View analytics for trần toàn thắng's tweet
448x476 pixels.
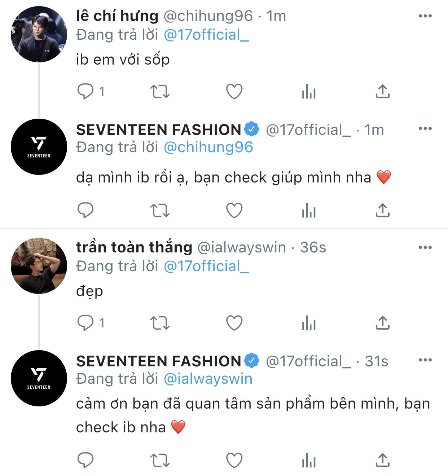pos(308,323)
